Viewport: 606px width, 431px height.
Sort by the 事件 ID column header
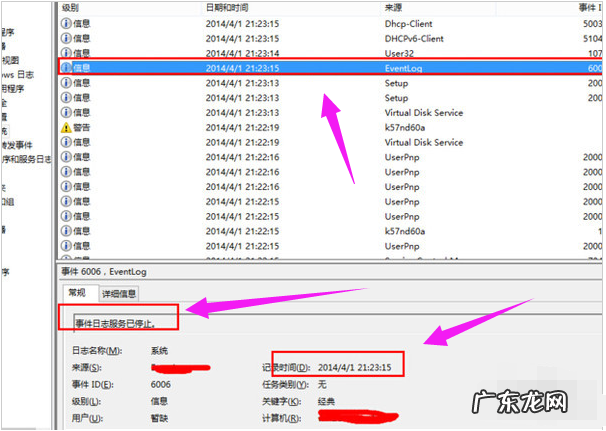click(x=590, y=8)
